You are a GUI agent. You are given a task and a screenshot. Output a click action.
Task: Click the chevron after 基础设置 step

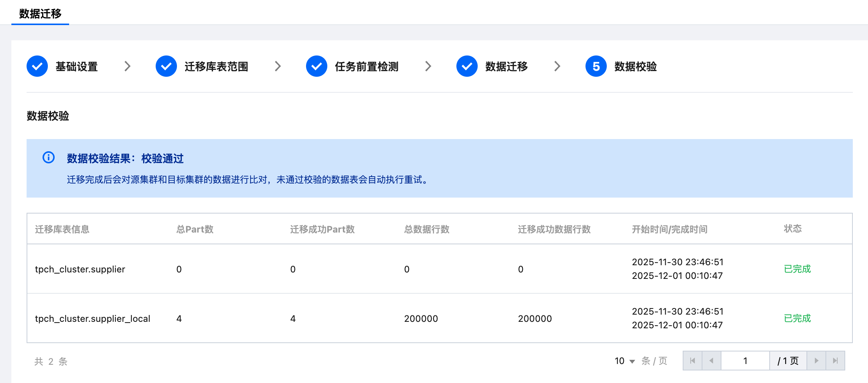coord(128,66)
